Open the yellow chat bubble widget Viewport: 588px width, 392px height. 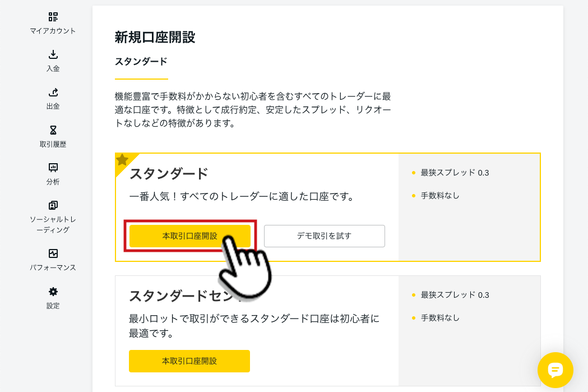(555, 370)
